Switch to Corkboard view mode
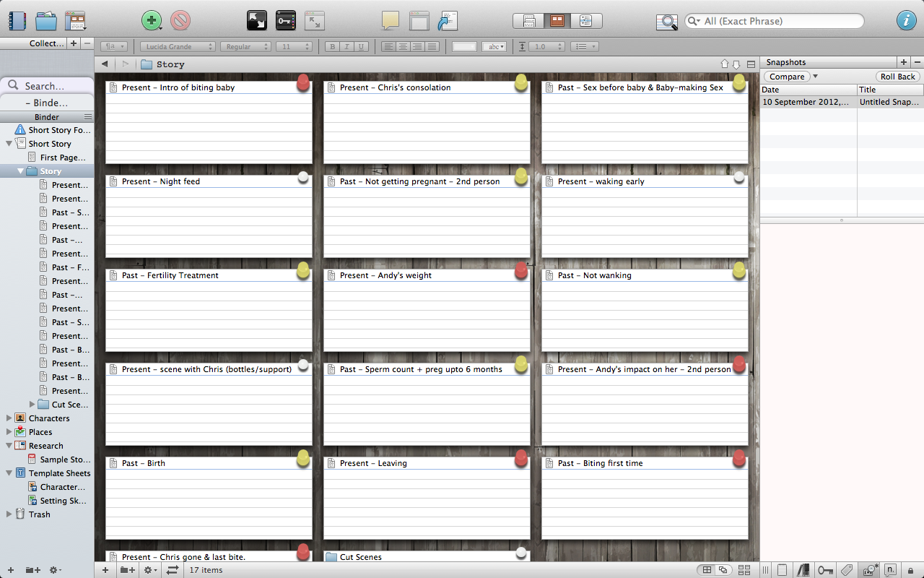Screen dimensions: 924x578 pos(557,21)
